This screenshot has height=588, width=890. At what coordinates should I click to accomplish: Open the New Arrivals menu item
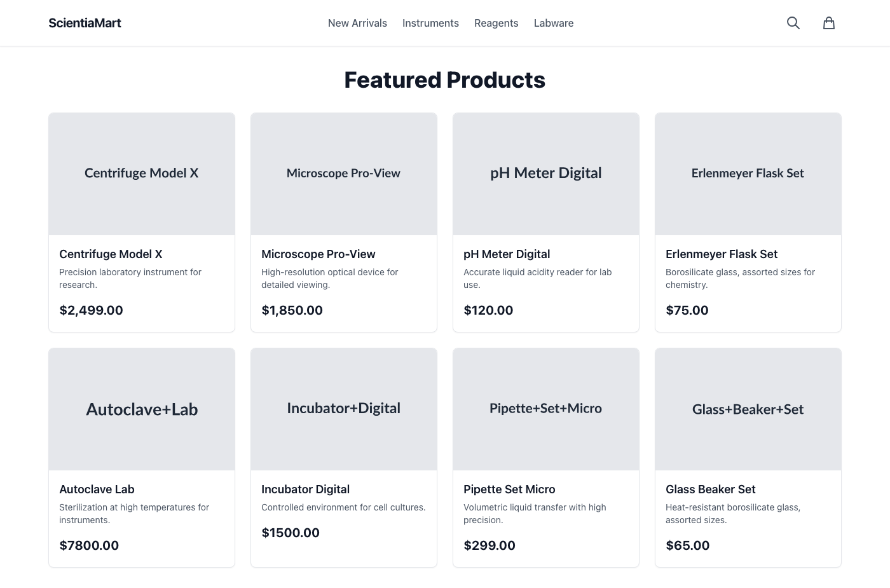coord(357,23)
